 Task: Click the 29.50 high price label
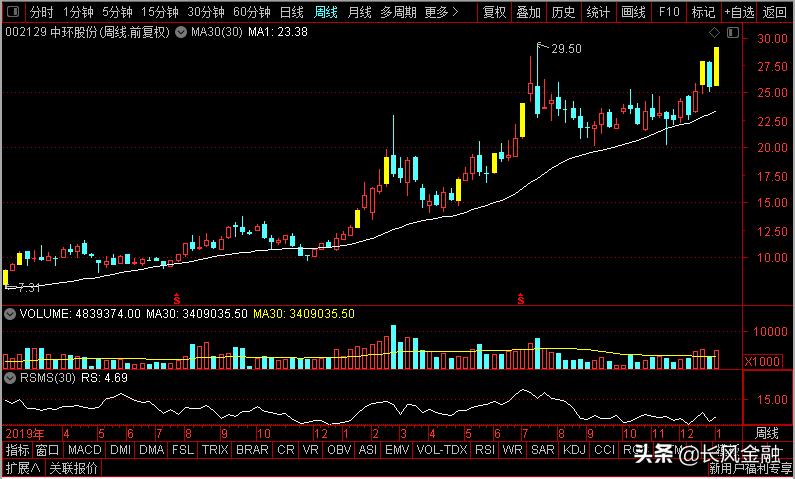pos(566,49)
